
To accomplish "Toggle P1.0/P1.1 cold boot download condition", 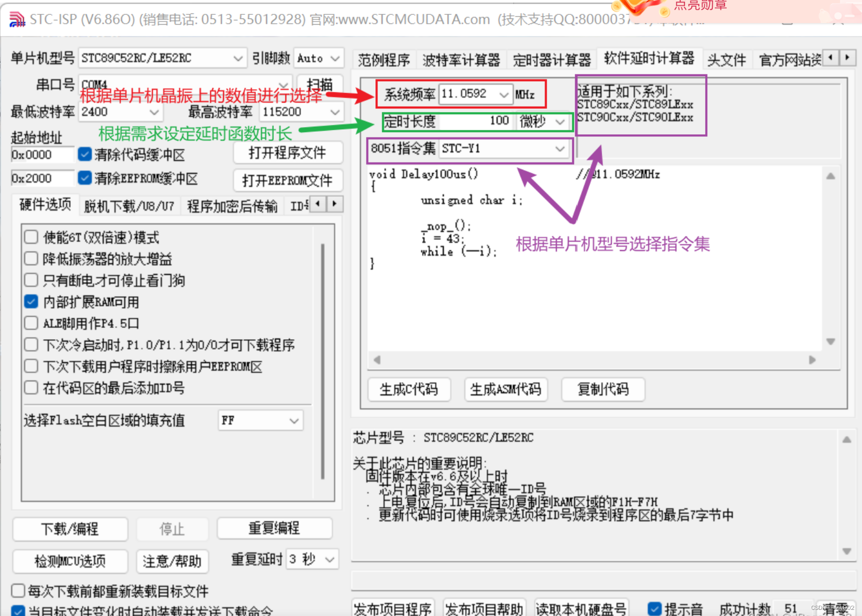I will pyautogui.click(x=31, y=345).
